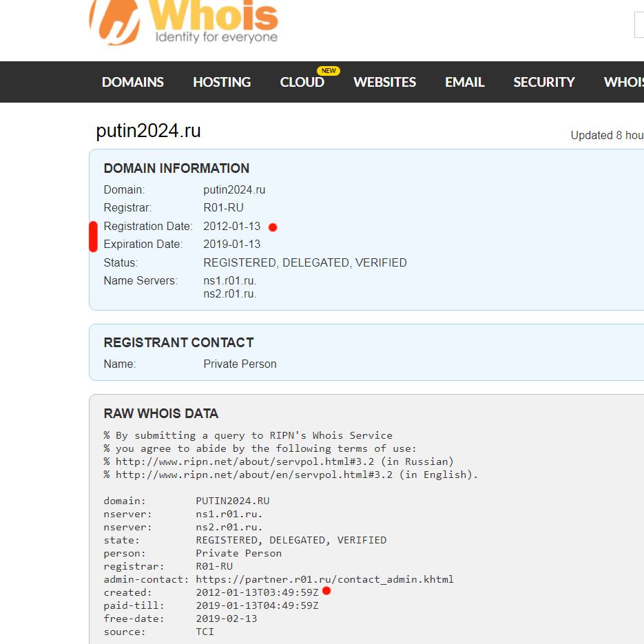Screen dimensions: 644x644
Task: Click the admin-contact partner.r01.ru URL
Action: pyautogui.click(x=324, y=579)
